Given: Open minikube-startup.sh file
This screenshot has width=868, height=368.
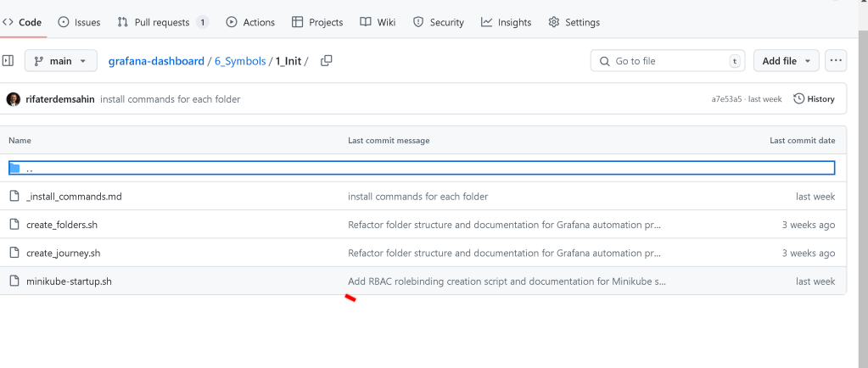Looking at the screenshot, I should (70, 282).
